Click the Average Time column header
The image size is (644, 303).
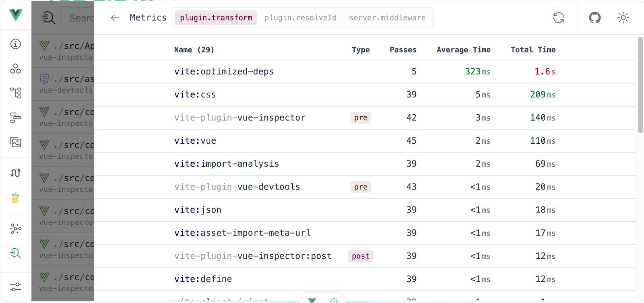point(464,50)
